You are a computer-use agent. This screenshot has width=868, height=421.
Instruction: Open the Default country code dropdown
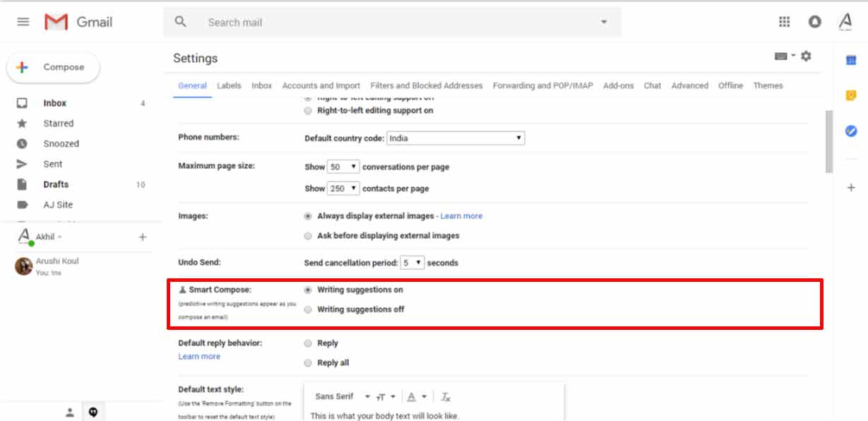point(456,138)
